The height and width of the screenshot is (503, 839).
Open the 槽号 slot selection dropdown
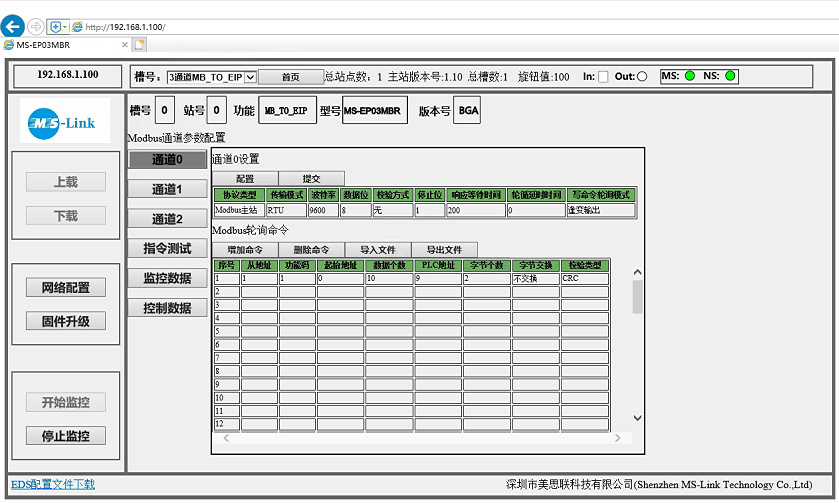(211, 77)
